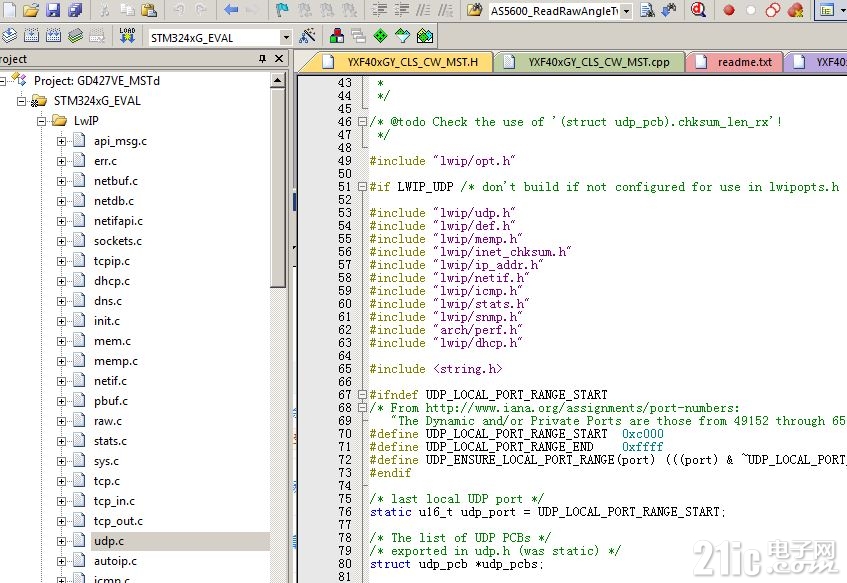
Task: Expand the sockets.c tree node
Action: (x=61, y=242)
